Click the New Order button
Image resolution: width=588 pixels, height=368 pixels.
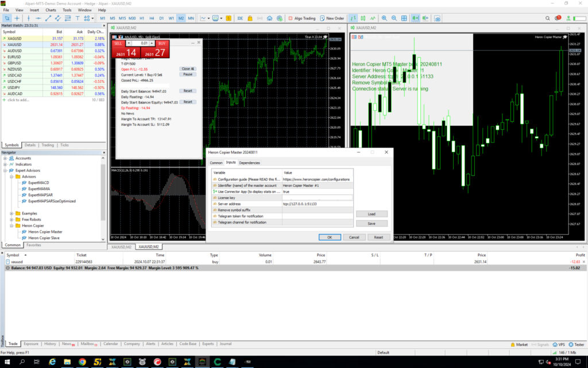[331, 18]
